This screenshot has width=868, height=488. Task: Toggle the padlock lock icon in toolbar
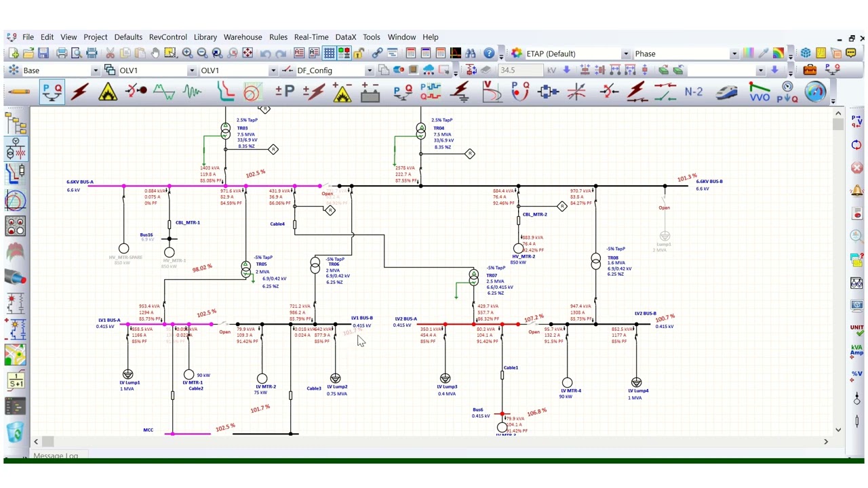[x=359, y=54]
